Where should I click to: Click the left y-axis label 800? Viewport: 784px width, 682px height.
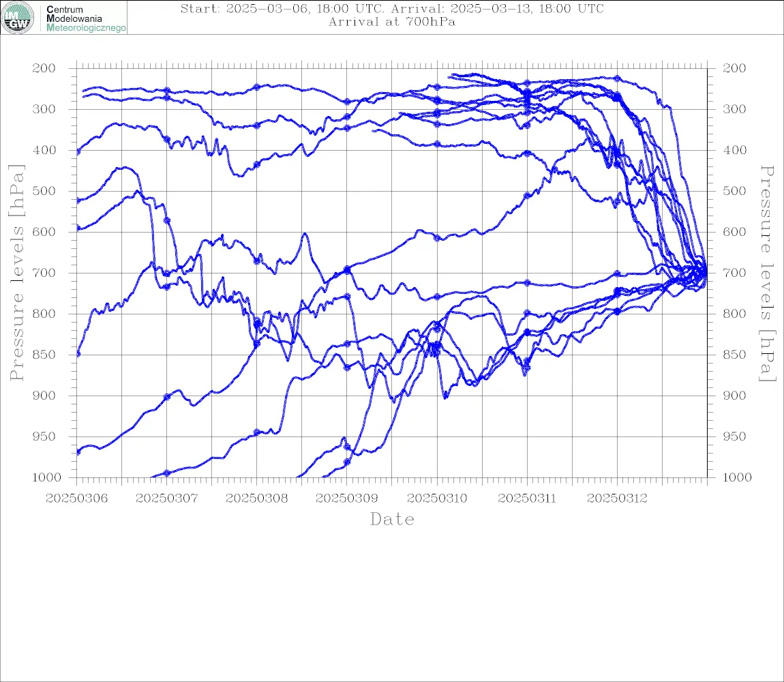tap(44, 314)
